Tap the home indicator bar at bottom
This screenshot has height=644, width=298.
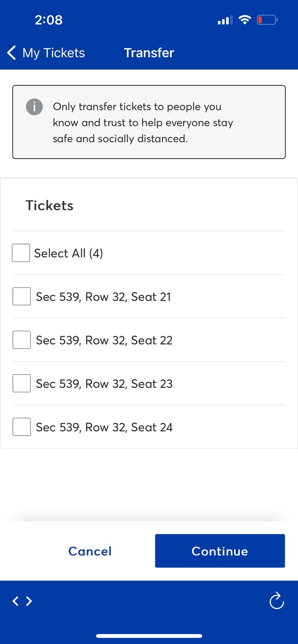(x=149, y=636)
